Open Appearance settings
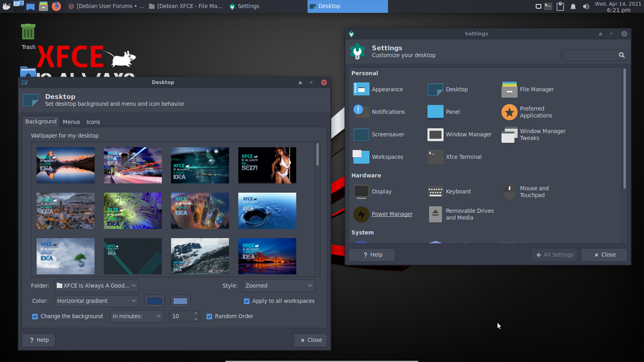The height and width of the screenshot is (362, 644). click(378, 89)
